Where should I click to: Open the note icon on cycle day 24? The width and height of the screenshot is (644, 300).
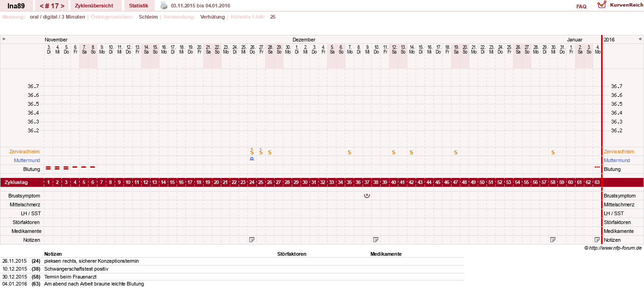click(x=252, y=239)
